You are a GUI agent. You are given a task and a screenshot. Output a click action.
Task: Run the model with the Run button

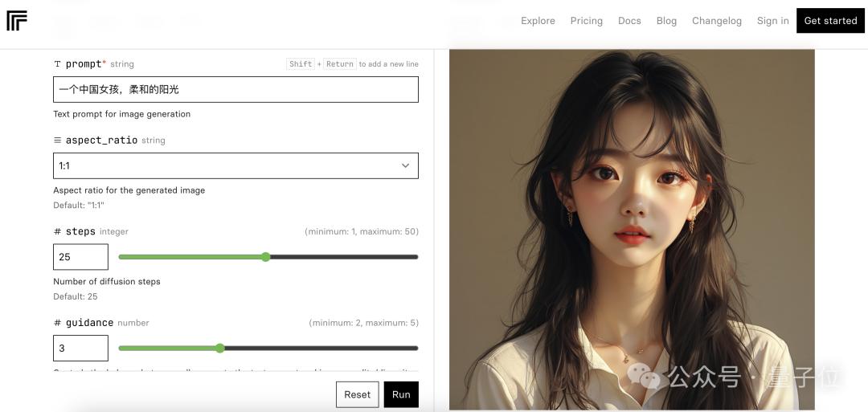coord(401,394)
